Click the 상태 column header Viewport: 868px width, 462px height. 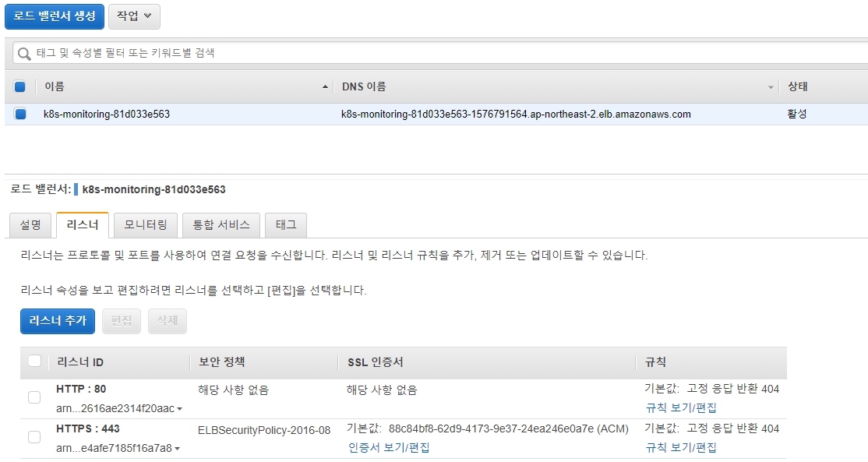pos(798,86)
